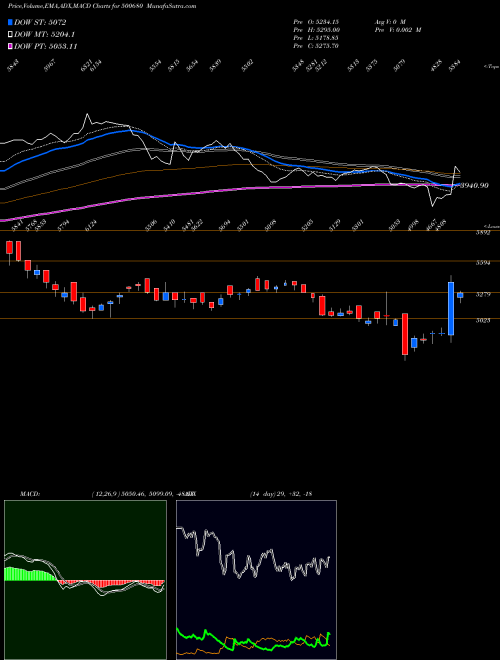
Task: Open the ADX indicator panel
Action: [x=256, y=580]
